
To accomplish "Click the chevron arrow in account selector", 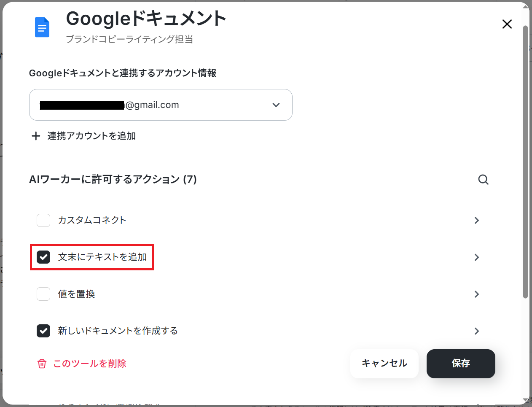I will (x=276, y=105).
